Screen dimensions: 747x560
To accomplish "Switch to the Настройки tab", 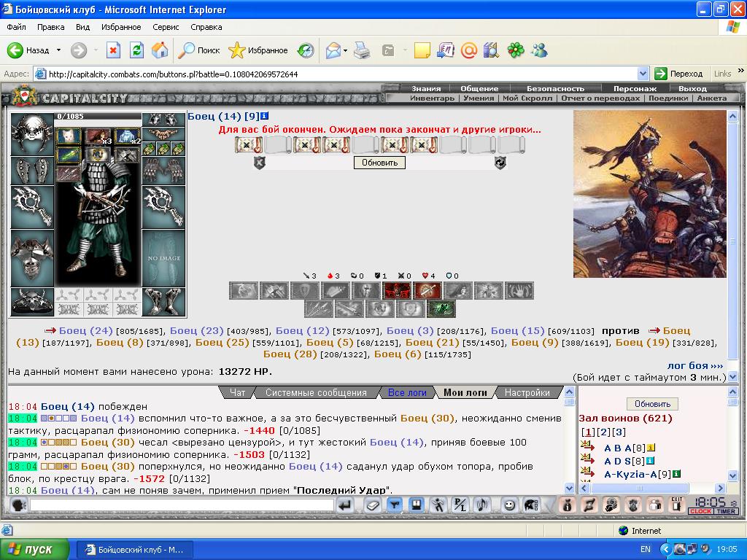I will click(x=527, y=392).
